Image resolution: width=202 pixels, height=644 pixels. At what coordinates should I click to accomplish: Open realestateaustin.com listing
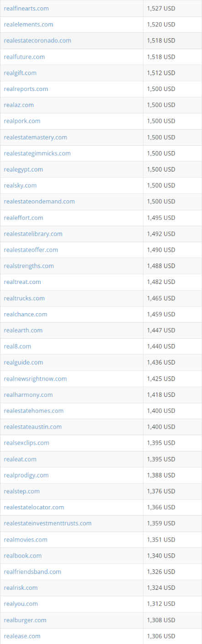32,427
